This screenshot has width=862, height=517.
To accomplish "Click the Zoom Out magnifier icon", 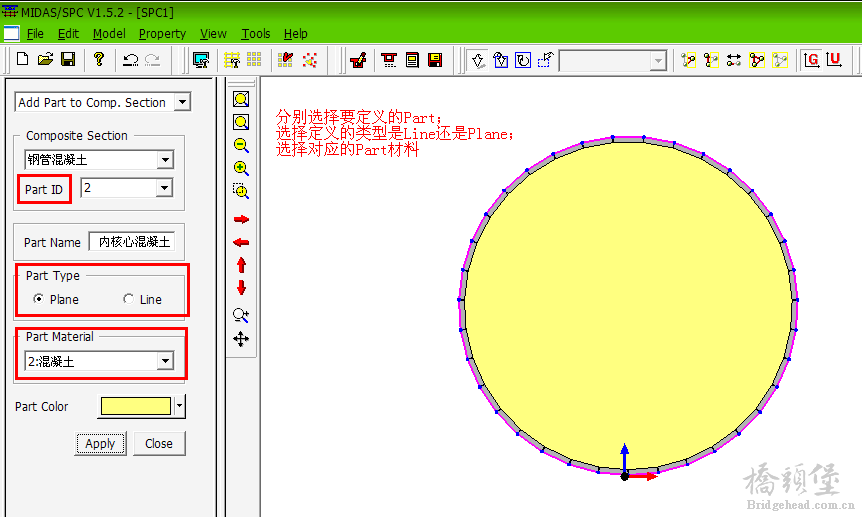I will [241, 145].
